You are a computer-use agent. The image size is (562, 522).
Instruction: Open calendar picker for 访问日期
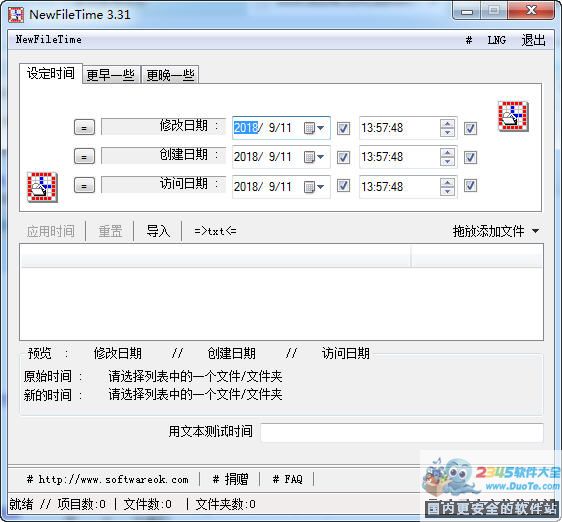click(314, 186)
